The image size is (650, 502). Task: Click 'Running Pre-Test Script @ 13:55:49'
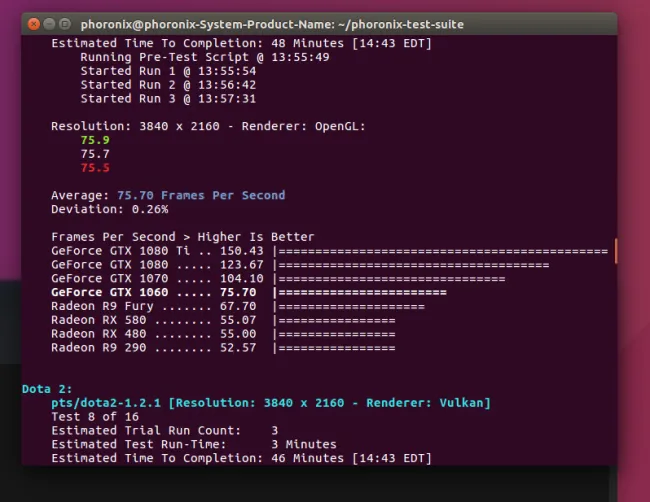[x=205, y=57]
